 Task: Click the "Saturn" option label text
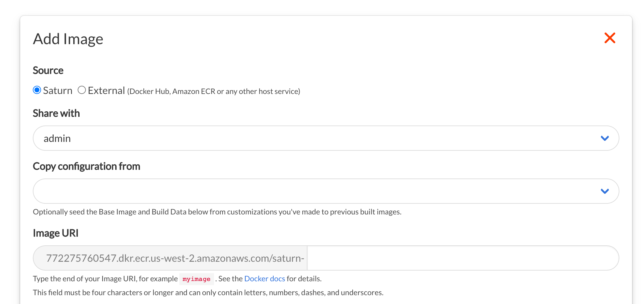tap(58, 91)
